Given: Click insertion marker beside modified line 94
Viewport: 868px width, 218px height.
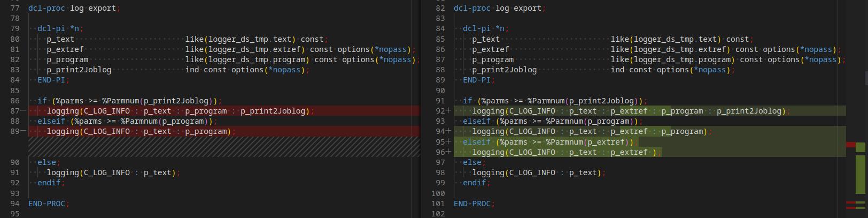Looking at the screenshot, I should [448, 131].
